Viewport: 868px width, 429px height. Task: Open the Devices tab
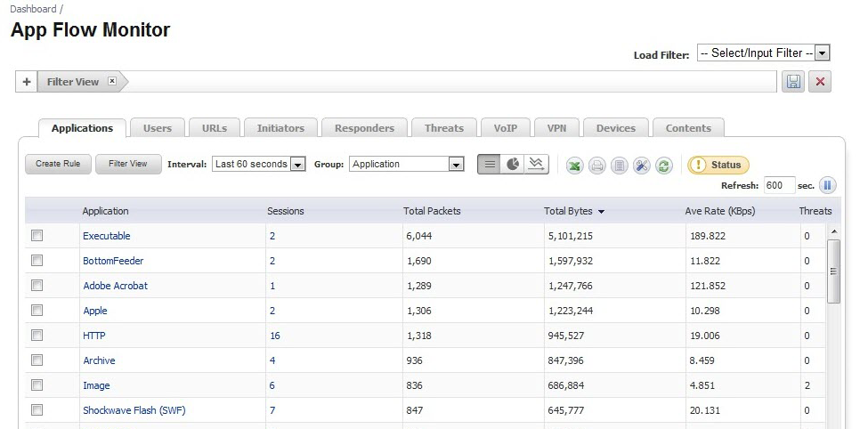click(x=615, y=128)
